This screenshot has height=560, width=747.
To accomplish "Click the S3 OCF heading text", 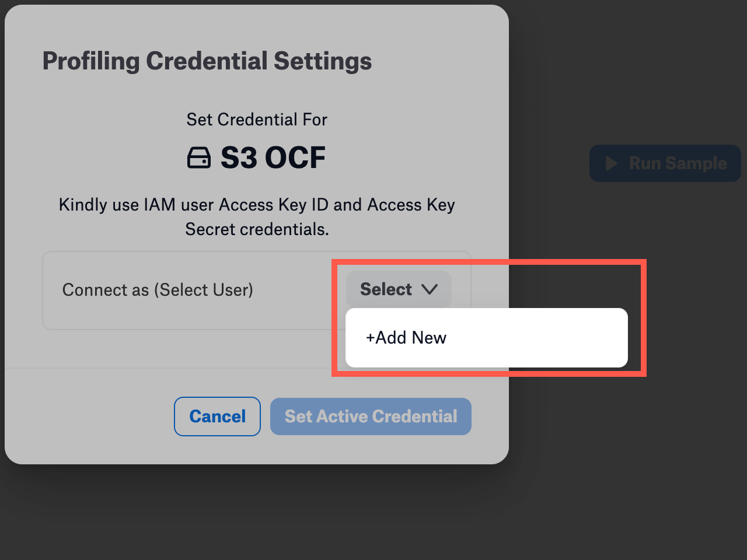I will (x=273, y=157).
